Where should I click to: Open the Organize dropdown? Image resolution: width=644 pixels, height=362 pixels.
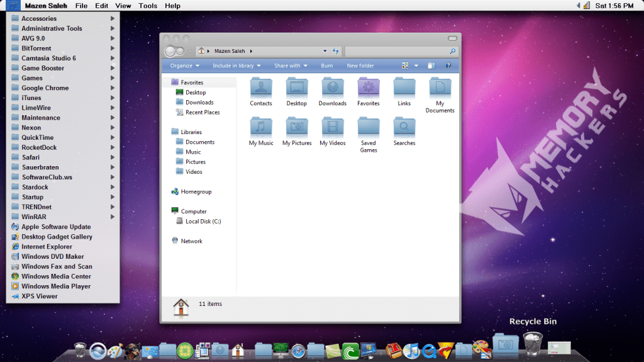[x=184, y=66]
